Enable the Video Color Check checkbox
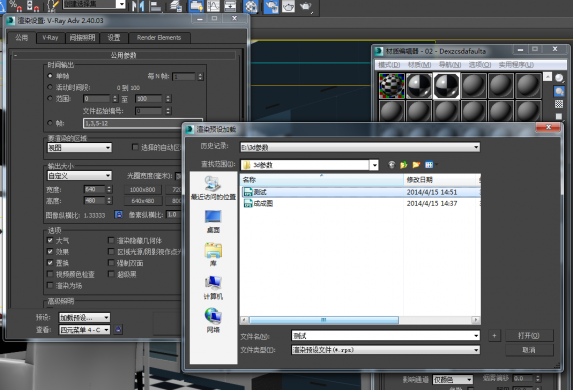The width and height of the screenshot is (573, 390). pyautogui.click(x=50, y=274)
